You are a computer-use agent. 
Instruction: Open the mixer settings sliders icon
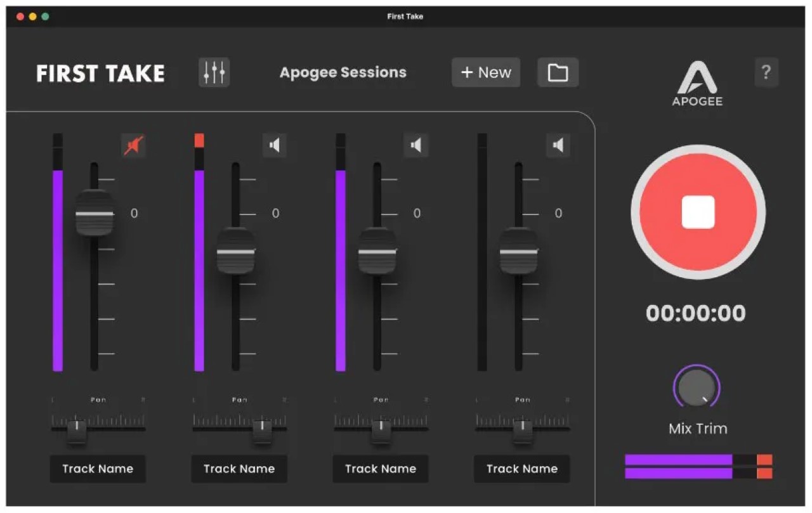[x=214, y=72]
